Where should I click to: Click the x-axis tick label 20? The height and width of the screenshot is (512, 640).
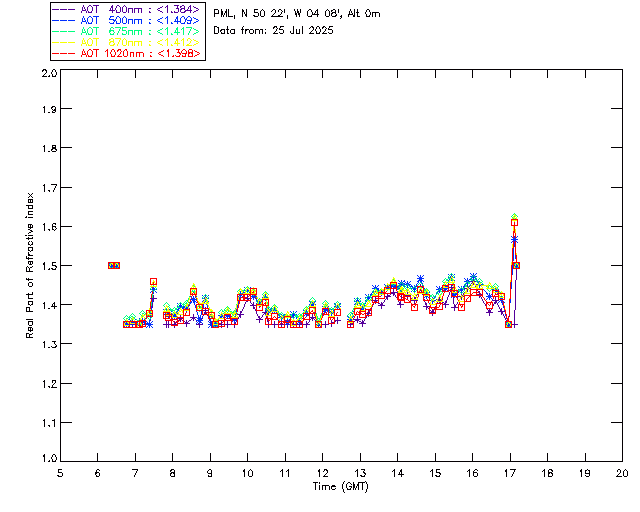tap(622, 473)
